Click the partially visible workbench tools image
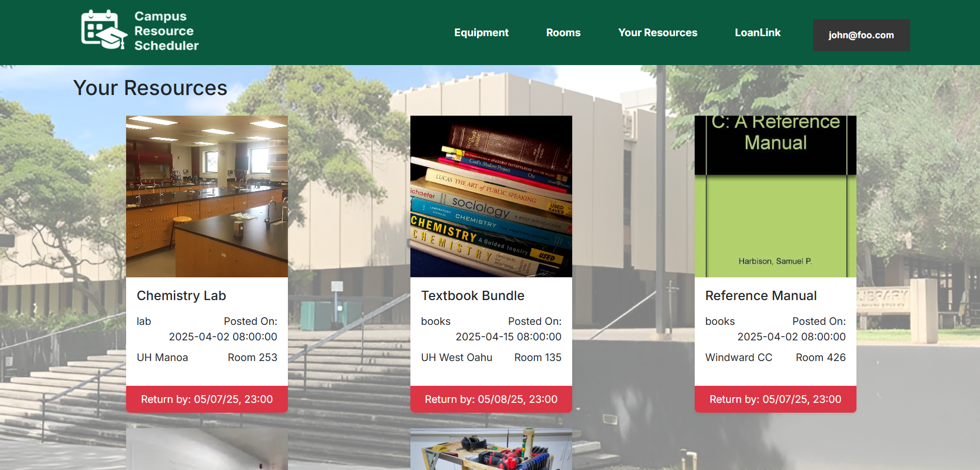The height and width of the screenshot is (470, 980). (491, 449)
